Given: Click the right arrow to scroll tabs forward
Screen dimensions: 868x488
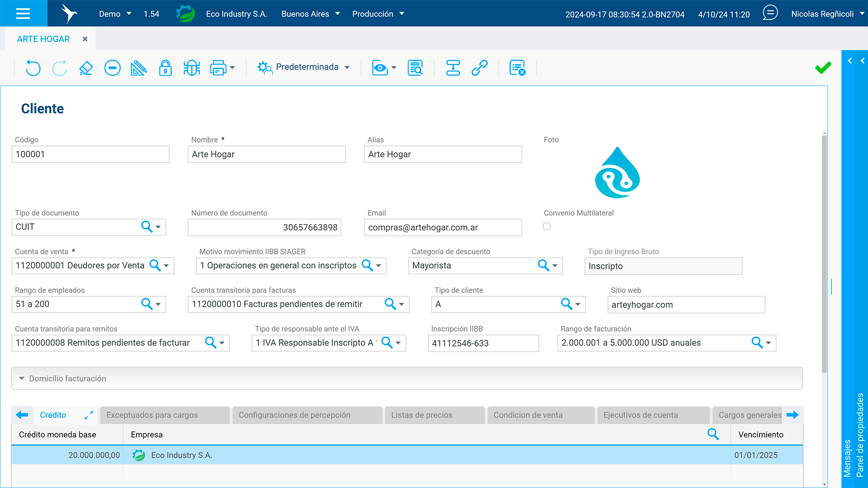Looking at the screenshot, I should (793, 415).
